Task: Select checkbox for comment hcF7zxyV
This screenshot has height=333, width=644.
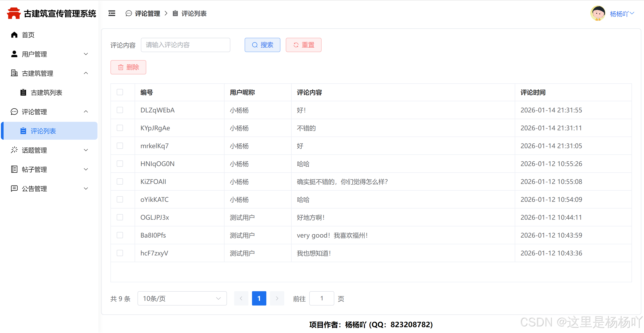Action: 120,253
